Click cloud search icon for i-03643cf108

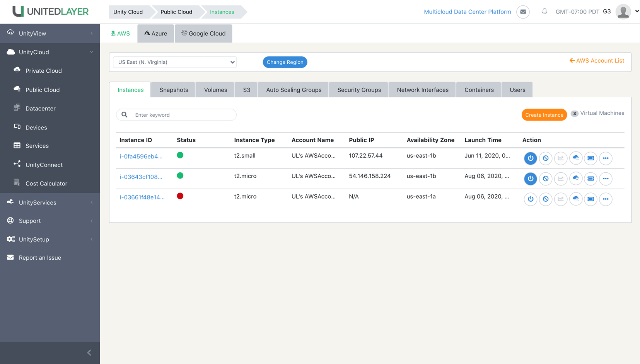(575, 179)
